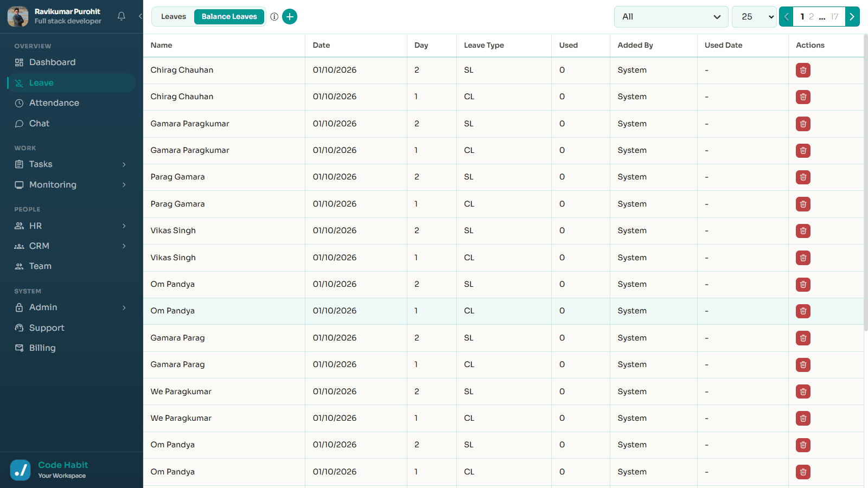Delete Gamara Parag's SL leave row
This screenshot has height=488, width=868.
tap(803, 338)
